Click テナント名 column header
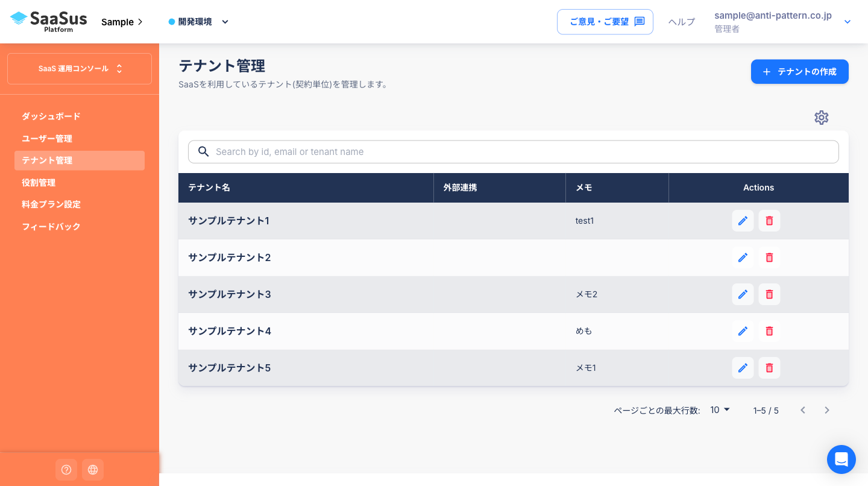868x486 pixels. 306,188
